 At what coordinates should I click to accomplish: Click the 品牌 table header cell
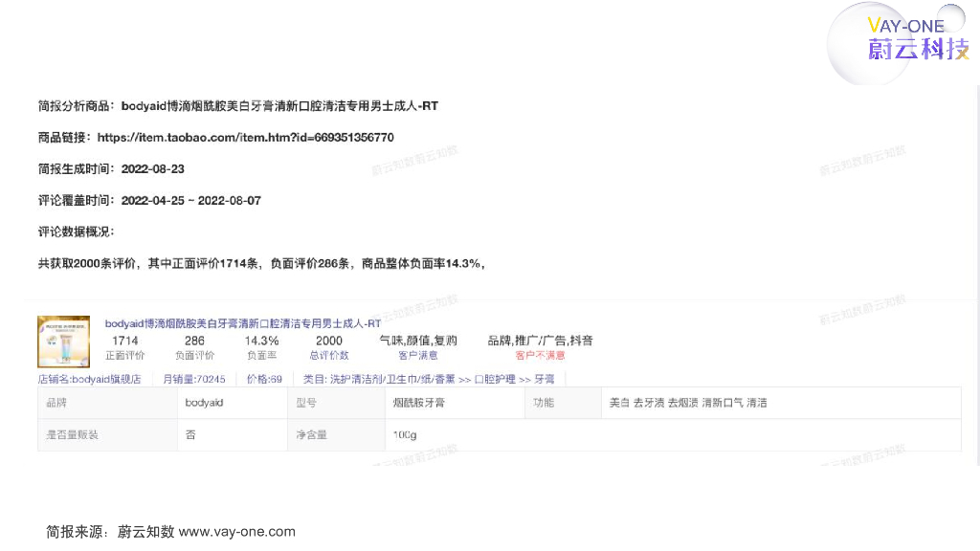tap(107, 403)
